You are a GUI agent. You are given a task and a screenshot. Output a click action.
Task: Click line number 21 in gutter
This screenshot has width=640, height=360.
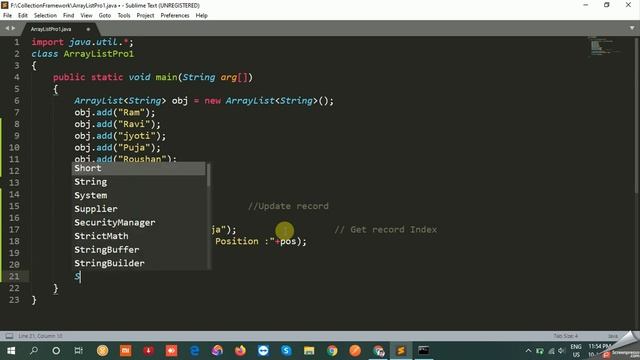[x=14, y=276]
